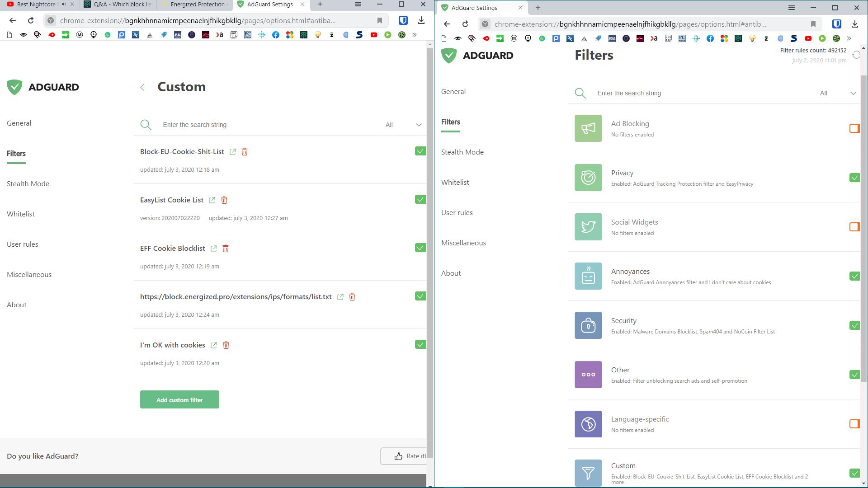Open the energized.pro list.txt source link icon
The image size is (868, 488).
point(340,297)
